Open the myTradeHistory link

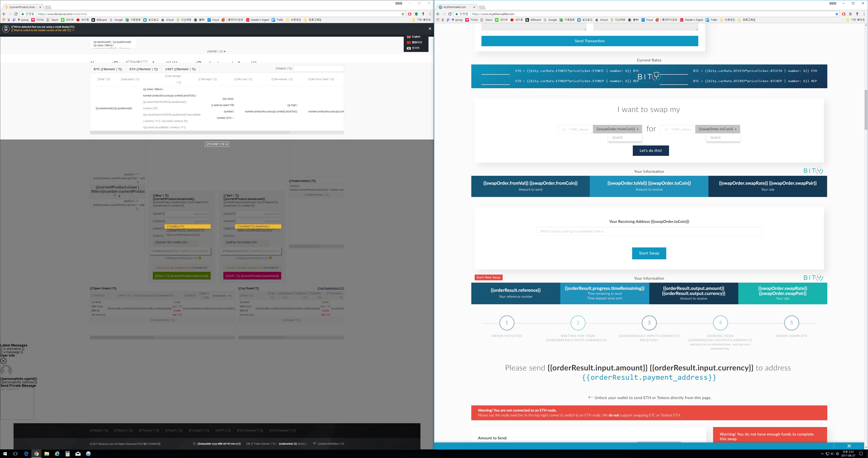[331, 289]
